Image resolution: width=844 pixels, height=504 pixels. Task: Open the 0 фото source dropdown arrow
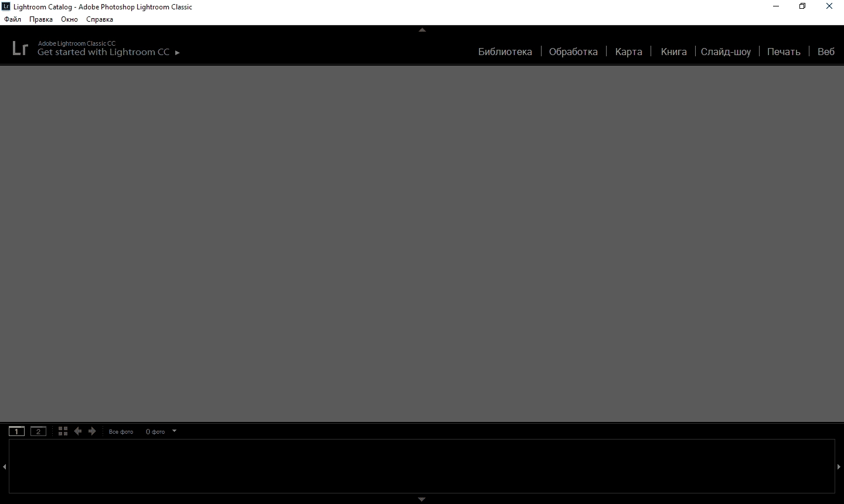[174, 431]
